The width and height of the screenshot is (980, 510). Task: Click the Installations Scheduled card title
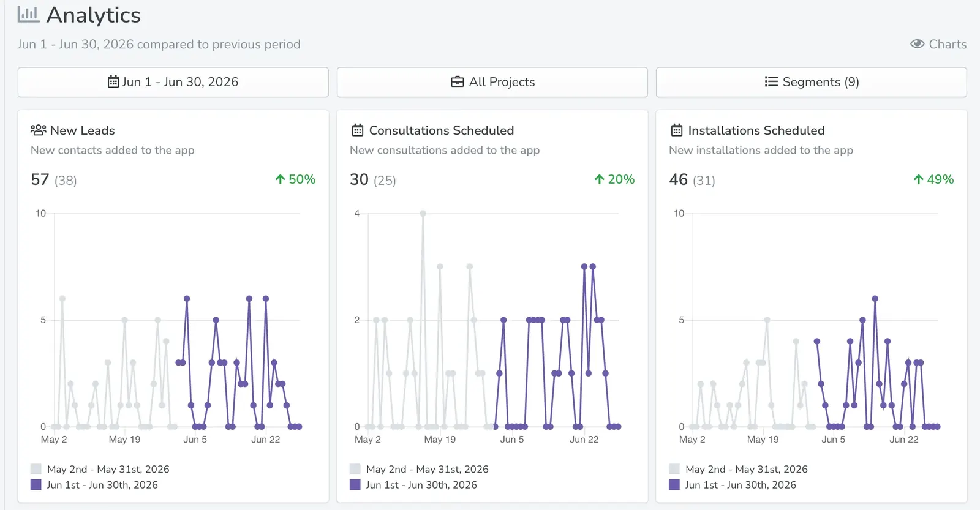[x=756, y=130]
